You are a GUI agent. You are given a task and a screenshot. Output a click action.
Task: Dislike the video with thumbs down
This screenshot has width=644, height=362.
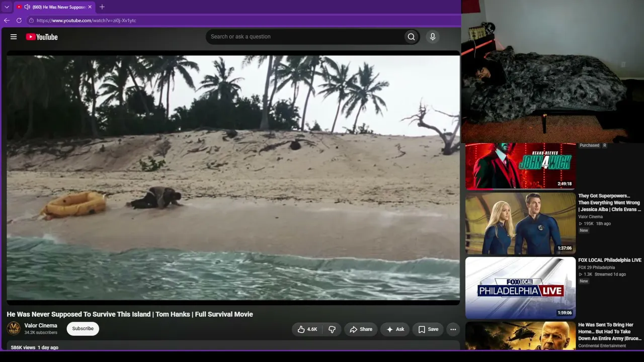point(332,329)
